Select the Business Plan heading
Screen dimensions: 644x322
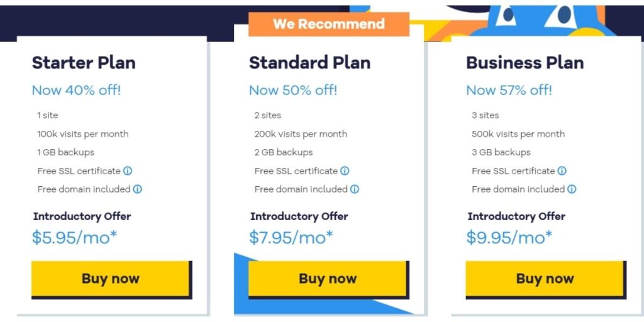pyautogui.click(x=525, y=63)
